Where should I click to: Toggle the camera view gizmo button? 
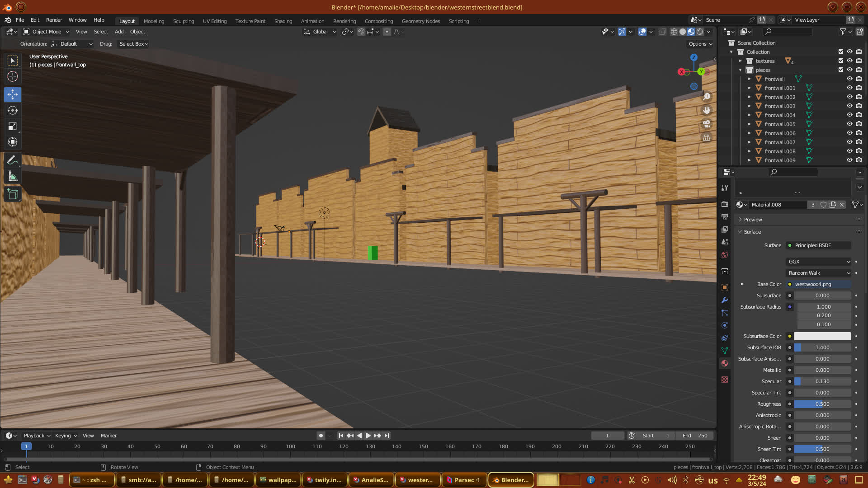click(706, 123)
